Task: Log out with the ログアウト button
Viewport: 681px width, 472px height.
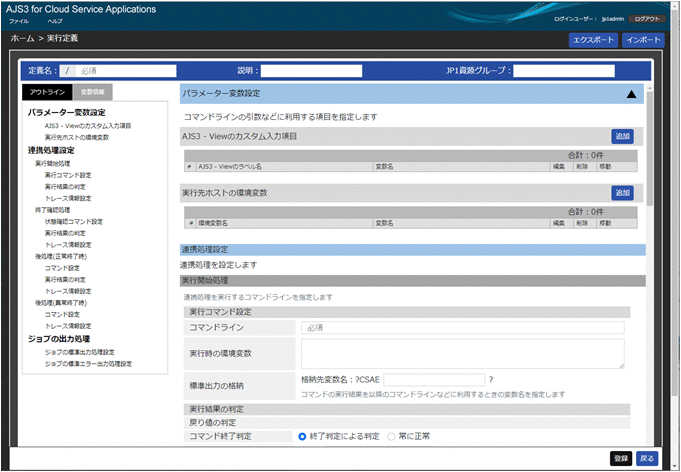Action: tap(648, 19)
